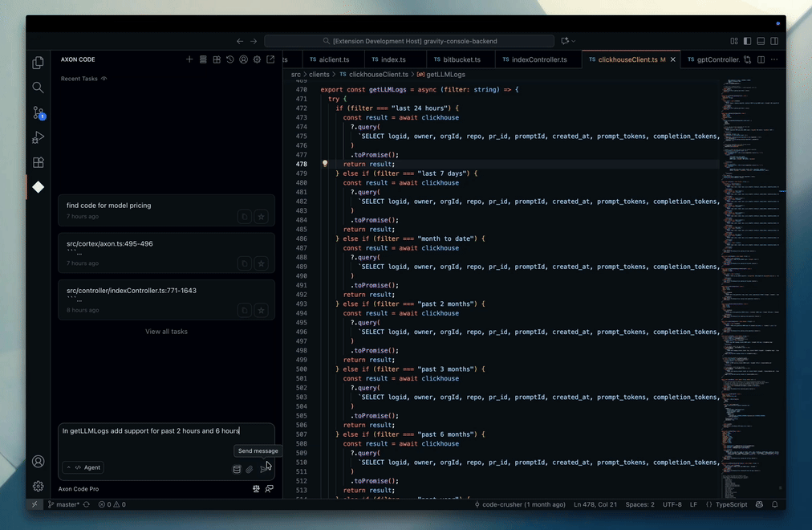
Task: Switch to the gptController tab
Action: click(713, 59)
